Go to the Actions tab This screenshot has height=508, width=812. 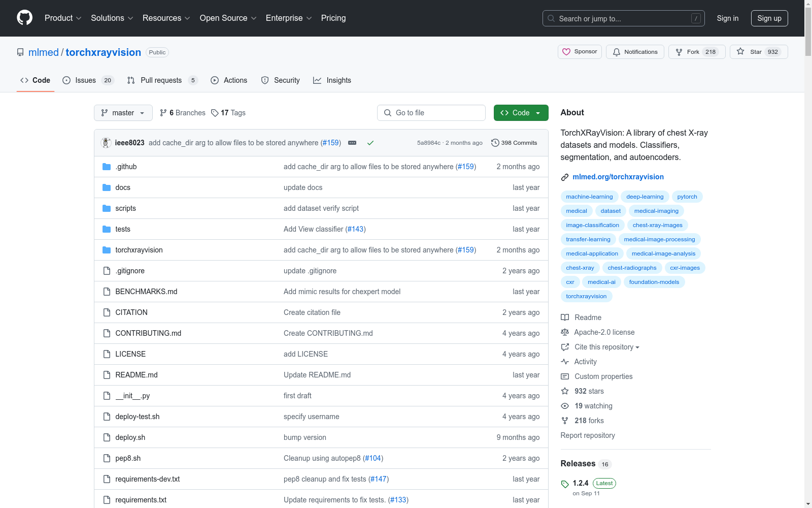pos(229,80)
